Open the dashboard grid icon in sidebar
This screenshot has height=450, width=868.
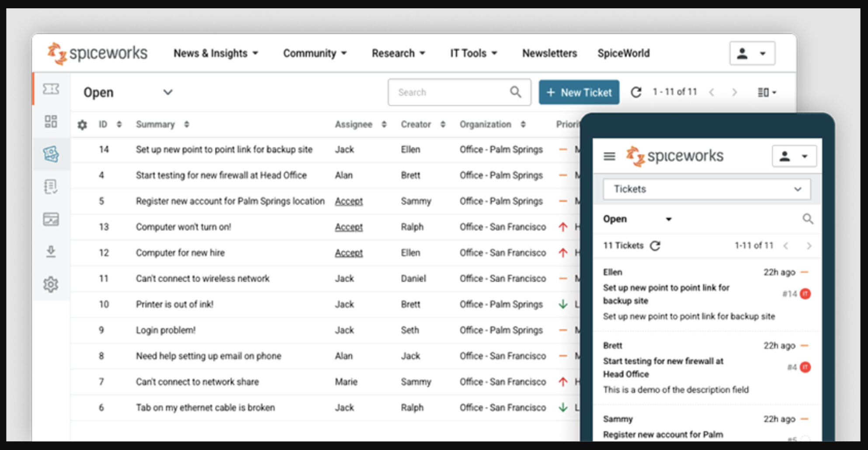pos(51,121)
